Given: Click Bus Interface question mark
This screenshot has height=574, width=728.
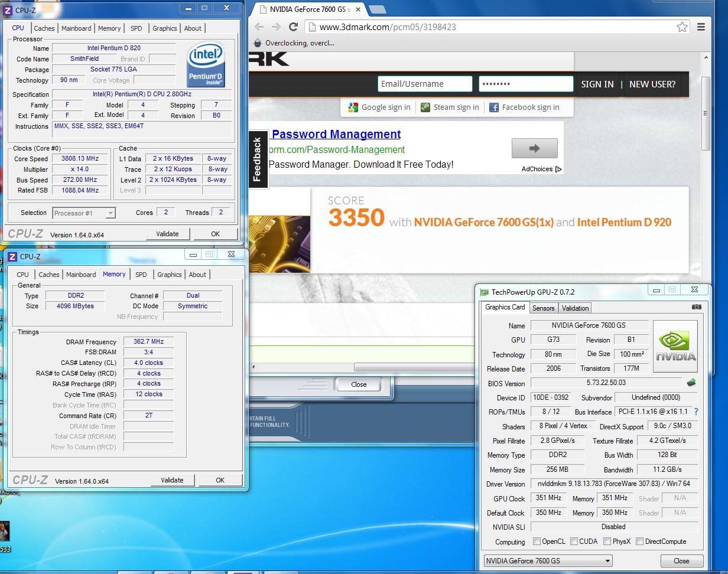Looking at the screenshot, I should coord(695,412).
